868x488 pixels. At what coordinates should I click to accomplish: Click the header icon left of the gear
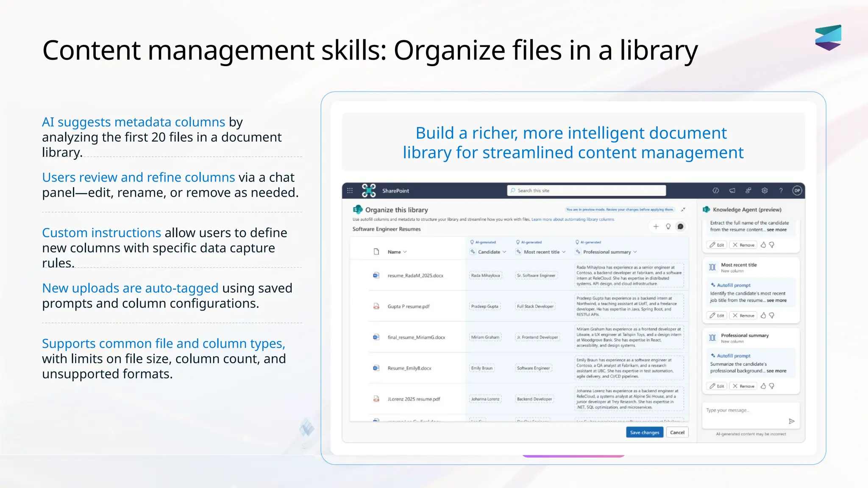[x=748, y=191]
